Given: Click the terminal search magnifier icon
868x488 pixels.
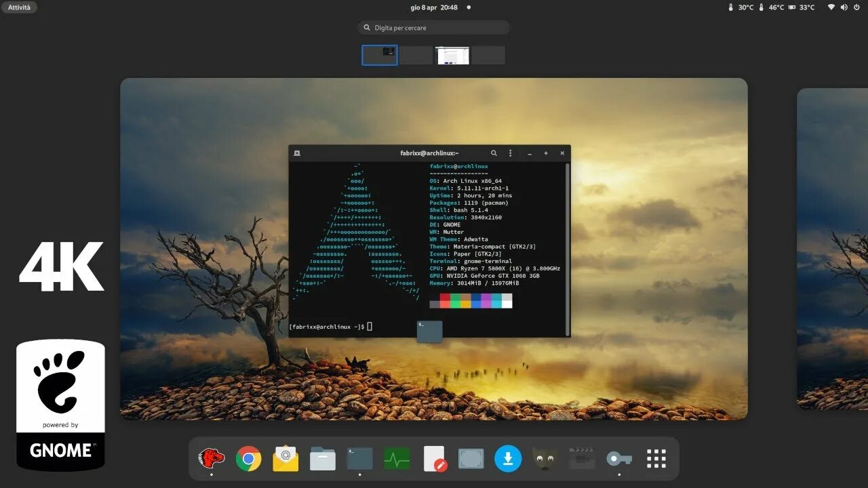Looking at the screenshot, I should (494, 153).
